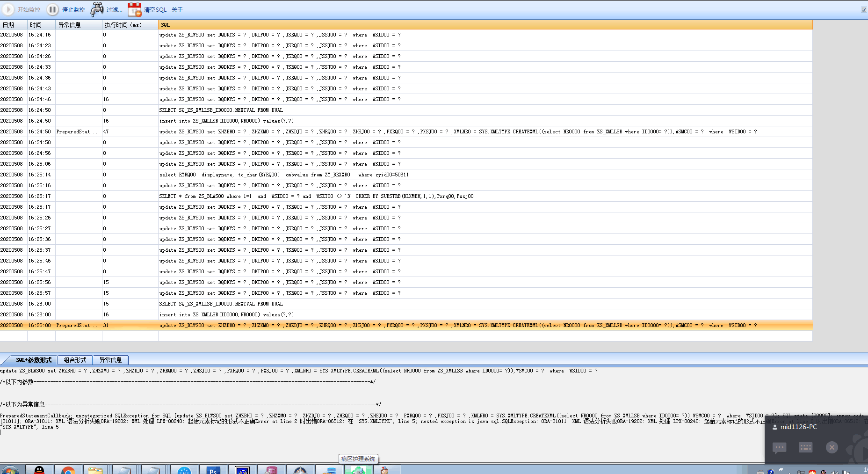Click the update statement in the detail pane
Viewport: 868px width, 474px height.
coord(298,371)
